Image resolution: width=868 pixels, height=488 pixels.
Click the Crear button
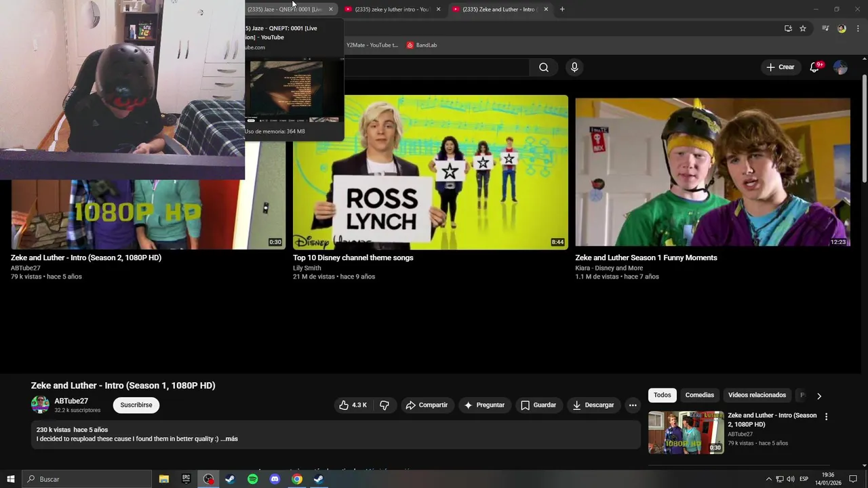pyautogui.click(x=780, y=67)
